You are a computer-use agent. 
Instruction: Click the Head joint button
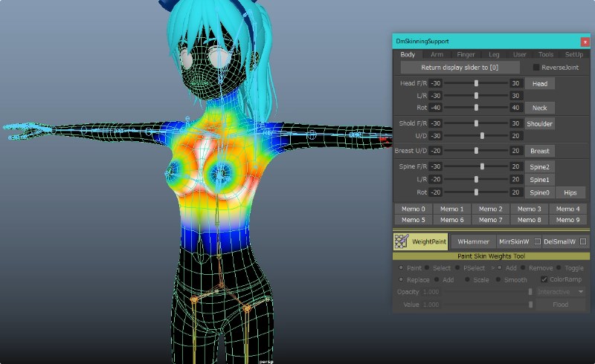coord(540,83)
